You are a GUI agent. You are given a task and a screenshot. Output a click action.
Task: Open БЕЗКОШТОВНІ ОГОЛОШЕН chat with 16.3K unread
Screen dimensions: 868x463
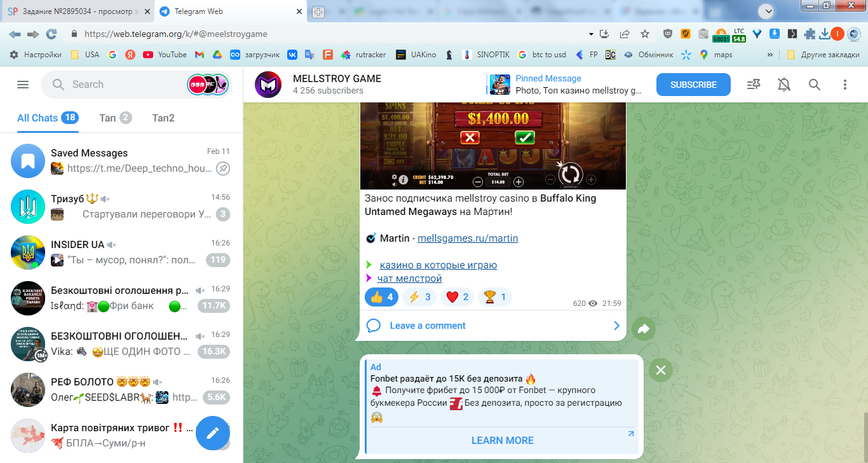121,344
